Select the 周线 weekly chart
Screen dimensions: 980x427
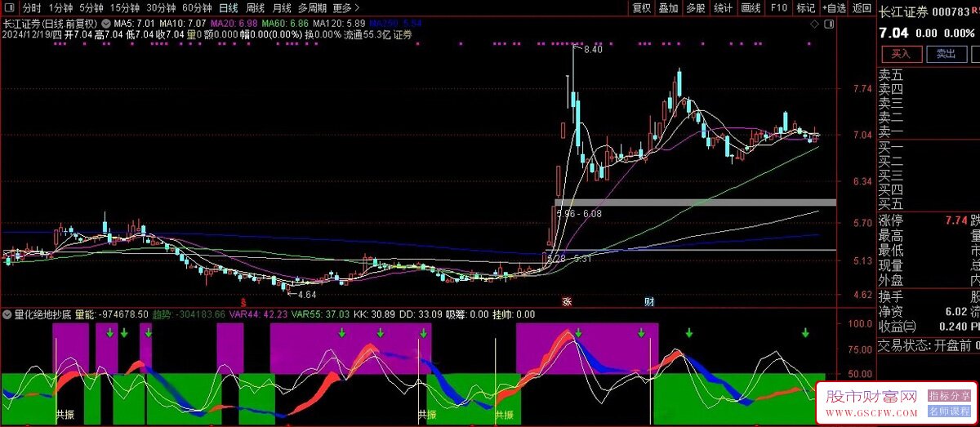pyautogui.click(x=255, y=8)
